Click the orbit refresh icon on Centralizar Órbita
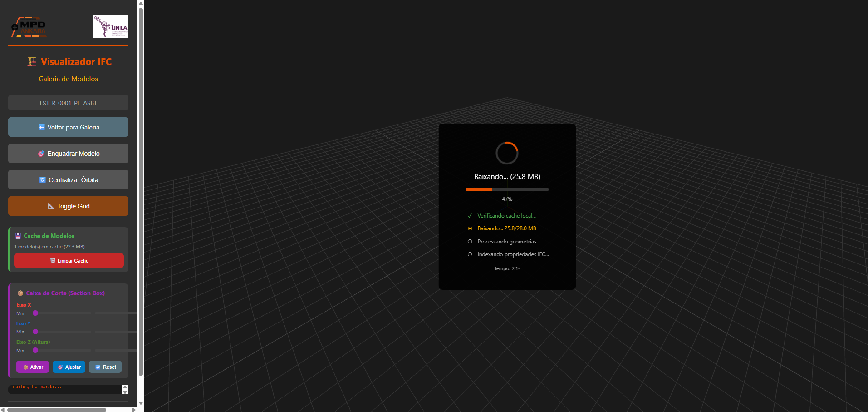 pyautogui.click(x=43, y=179)
